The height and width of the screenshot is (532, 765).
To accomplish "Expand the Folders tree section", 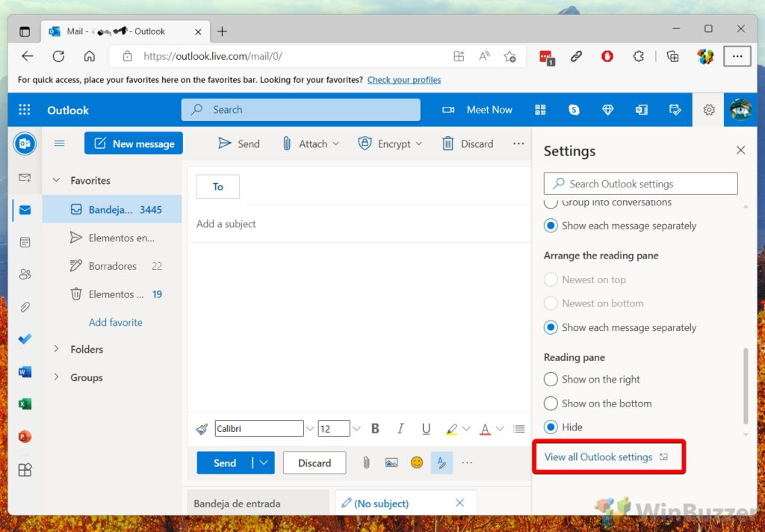I will tap(56, 349).
